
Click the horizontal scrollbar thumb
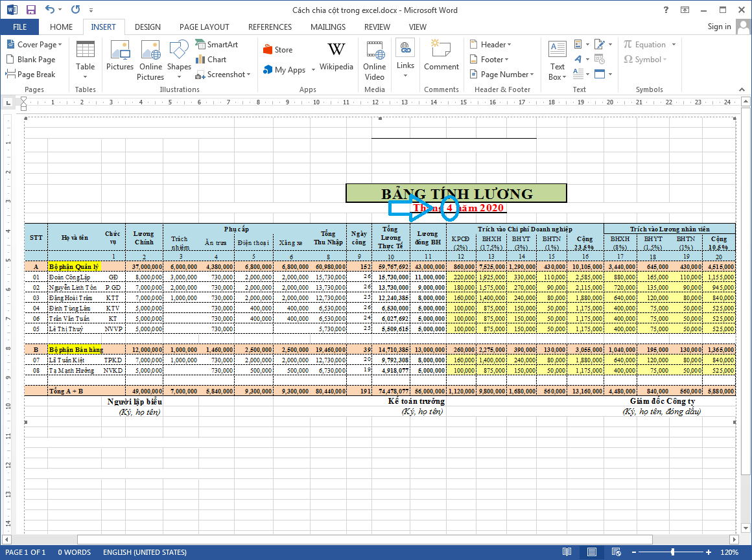point(364,539)
